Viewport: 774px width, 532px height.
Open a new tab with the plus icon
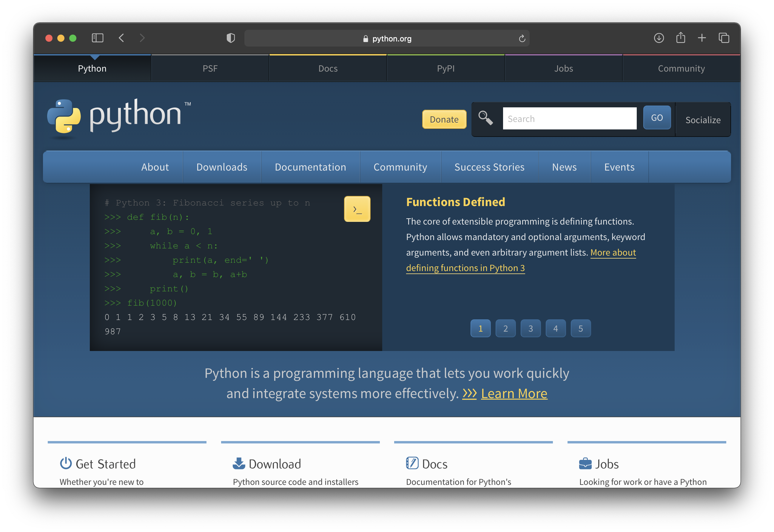point(701,38)
